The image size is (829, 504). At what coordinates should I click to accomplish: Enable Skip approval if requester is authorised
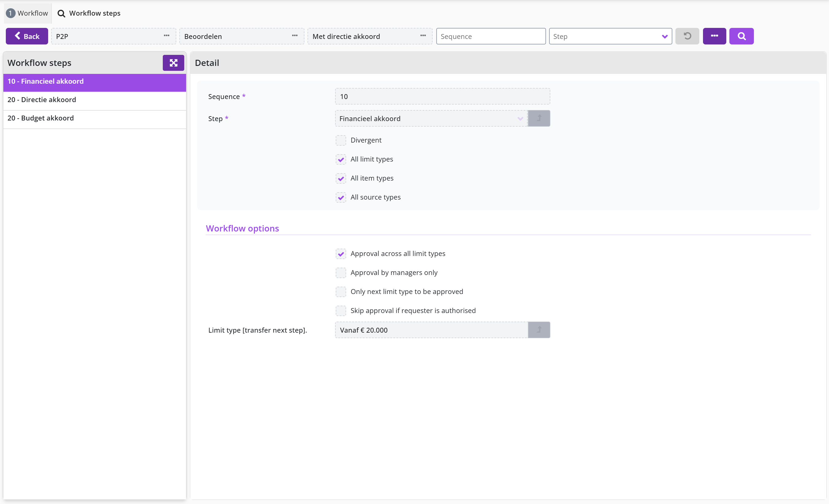tap(341, 311)
